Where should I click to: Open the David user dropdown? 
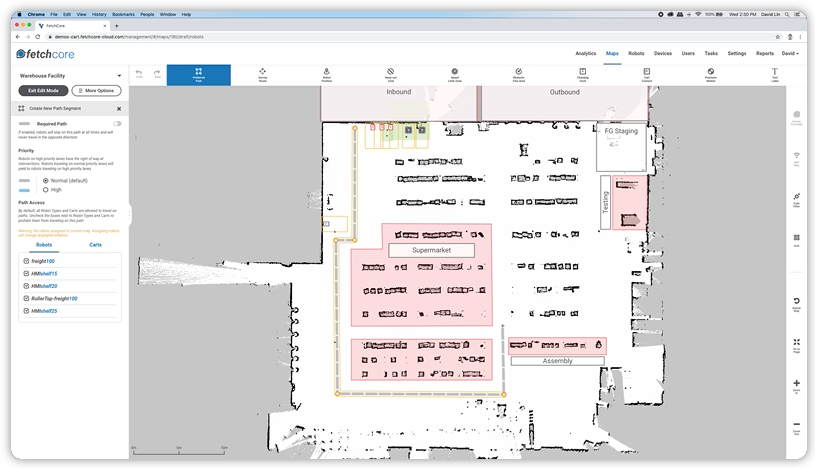point(790,53)
